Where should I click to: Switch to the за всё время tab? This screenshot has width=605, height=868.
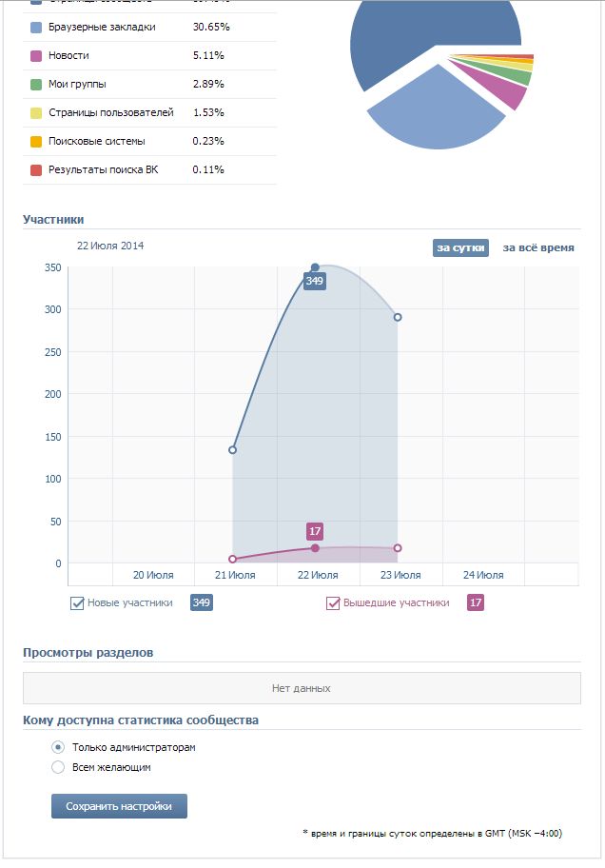[x=537, y=247]
